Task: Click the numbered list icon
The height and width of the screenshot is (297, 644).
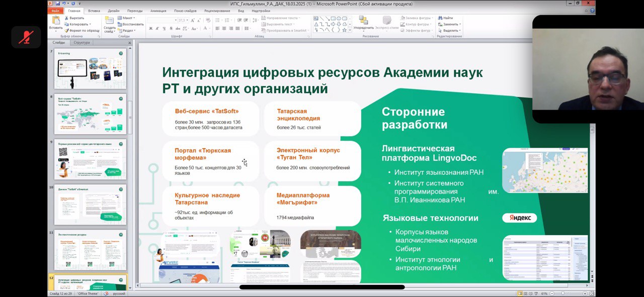Action: tap(227, 20)
